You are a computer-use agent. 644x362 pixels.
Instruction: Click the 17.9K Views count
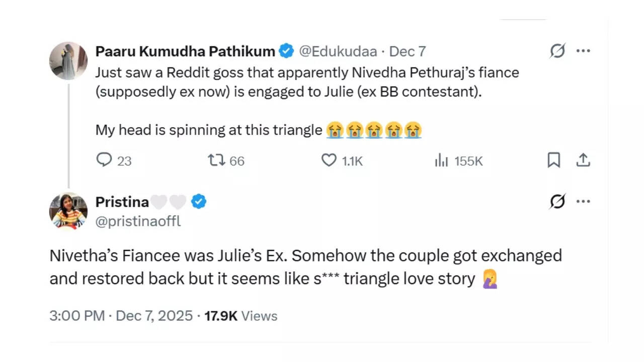point(241,316)
